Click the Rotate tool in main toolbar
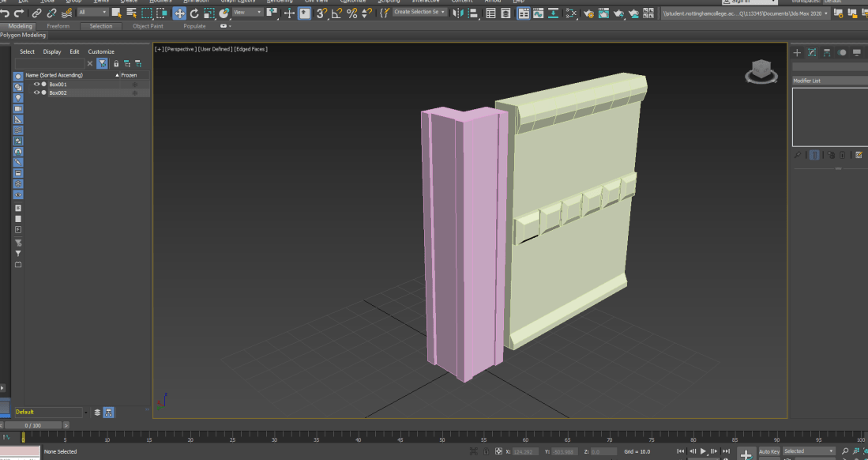868x460 pixels. tap(194, 13)
